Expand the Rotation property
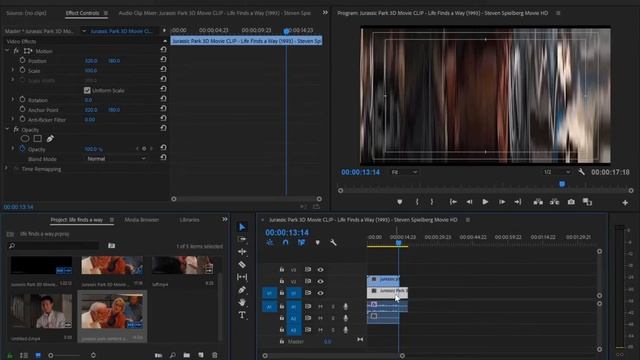Image resolution: width=640 pixels, height=360 pixels. tap(13, 100)
